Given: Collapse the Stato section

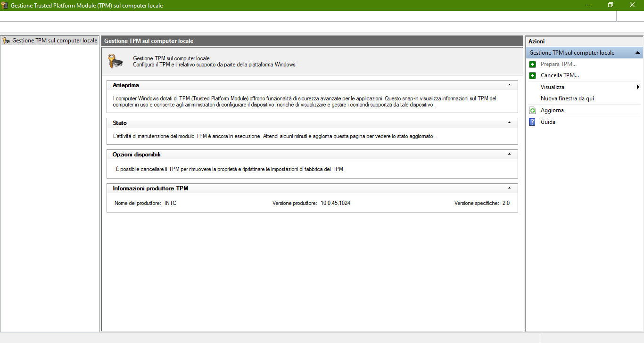Looking at the screenshot, I should [x=509, y=123].
